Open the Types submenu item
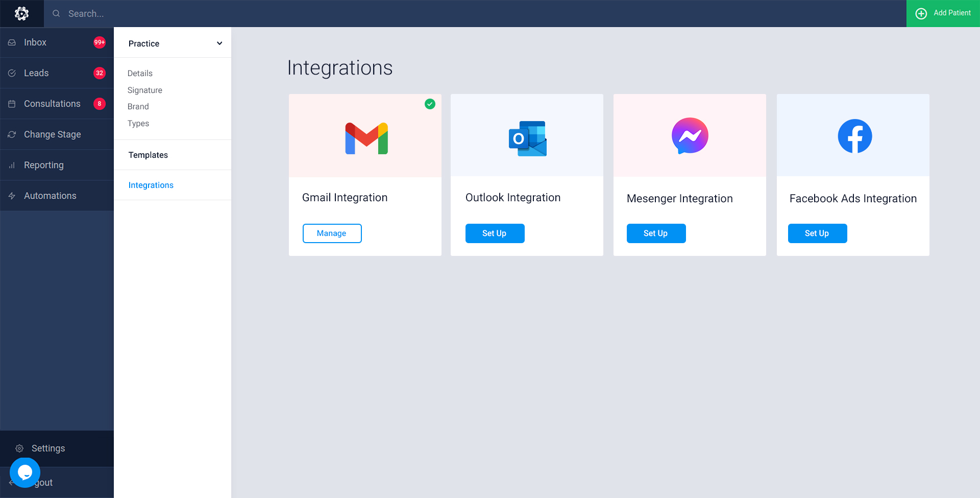Screen dimensions: 980x498 (x=138, y=124)
